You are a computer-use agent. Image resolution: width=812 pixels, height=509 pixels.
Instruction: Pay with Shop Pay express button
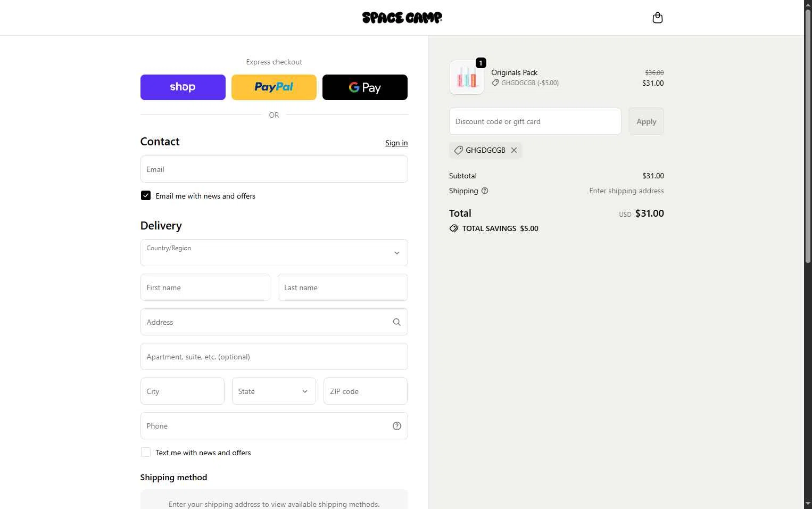tap(183, 87)
